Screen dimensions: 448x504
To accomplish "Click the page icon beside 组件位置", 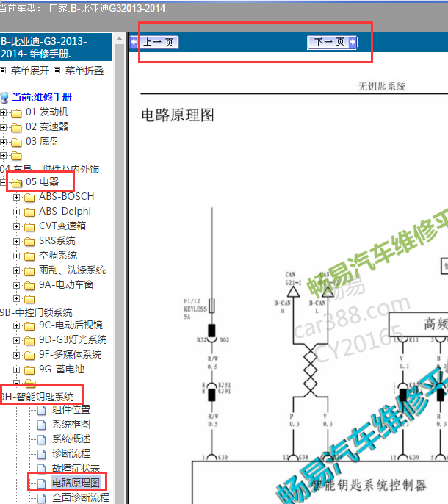I will coord(41,411).
